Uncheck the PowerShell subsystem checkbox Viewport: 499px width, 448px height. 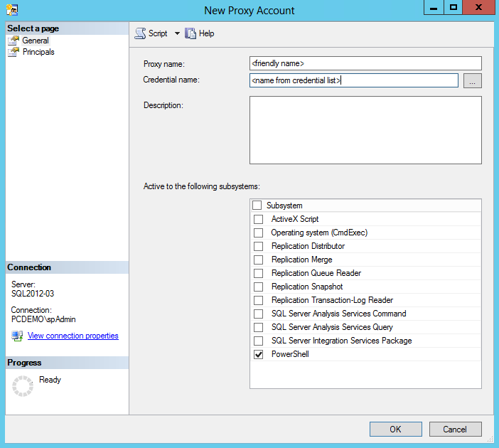click(259, 354)
